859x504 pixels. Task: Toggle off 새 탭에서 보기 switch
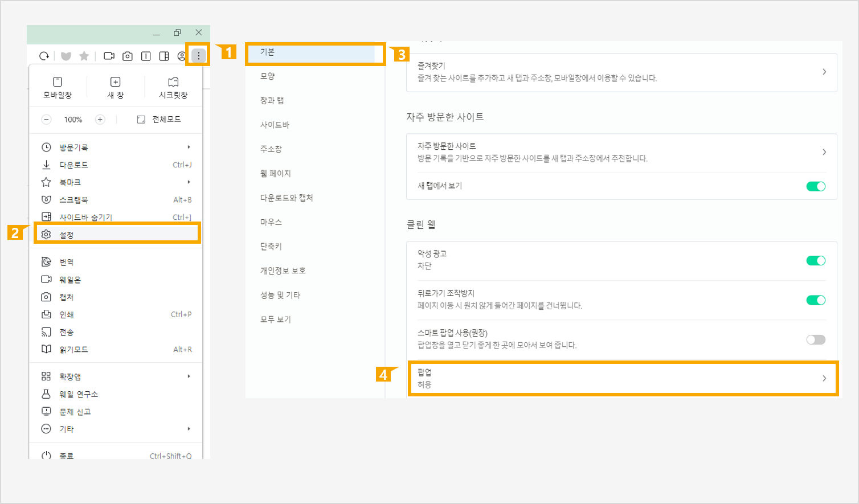815,186
